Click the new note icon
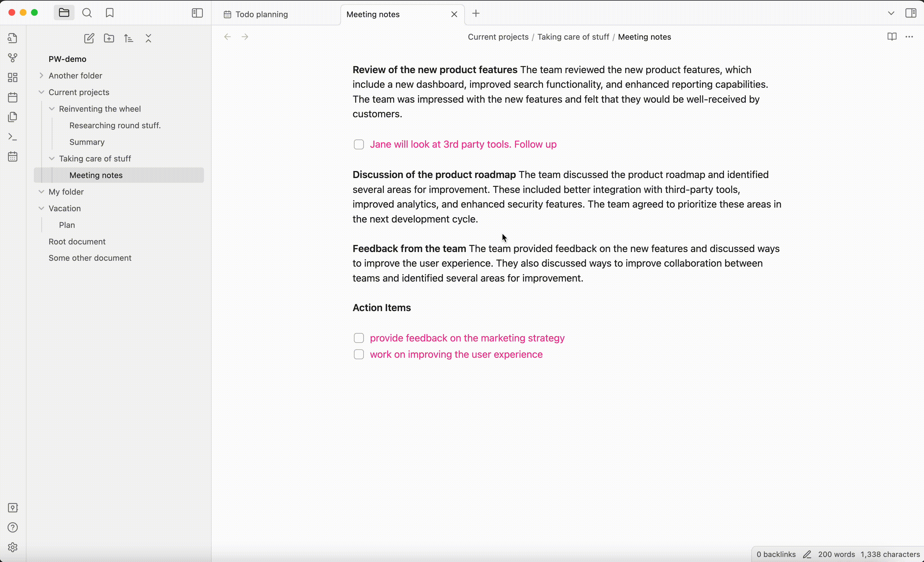This screenshot has height=562, width=924. tap(89, 38)
